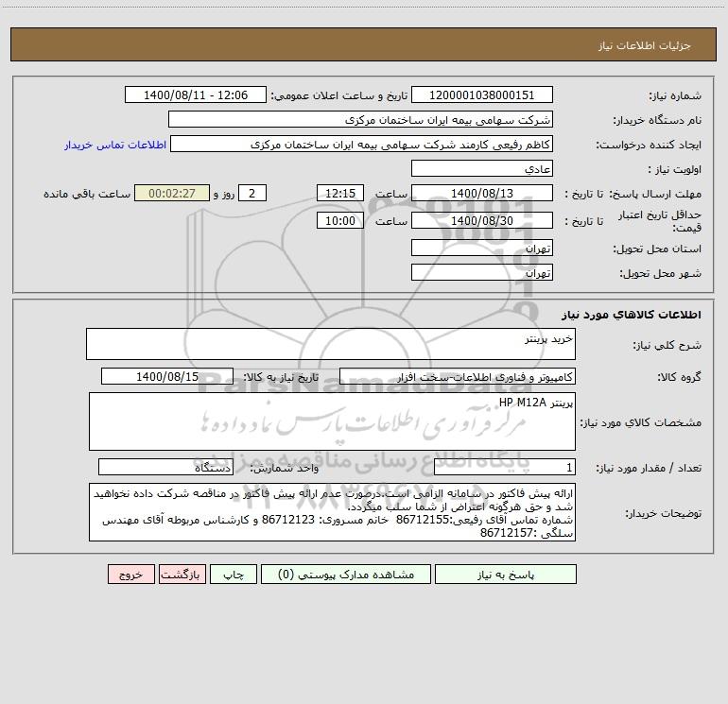
Task: Click the پاسخ به نیاز button
Action: (x=506, y=574)
